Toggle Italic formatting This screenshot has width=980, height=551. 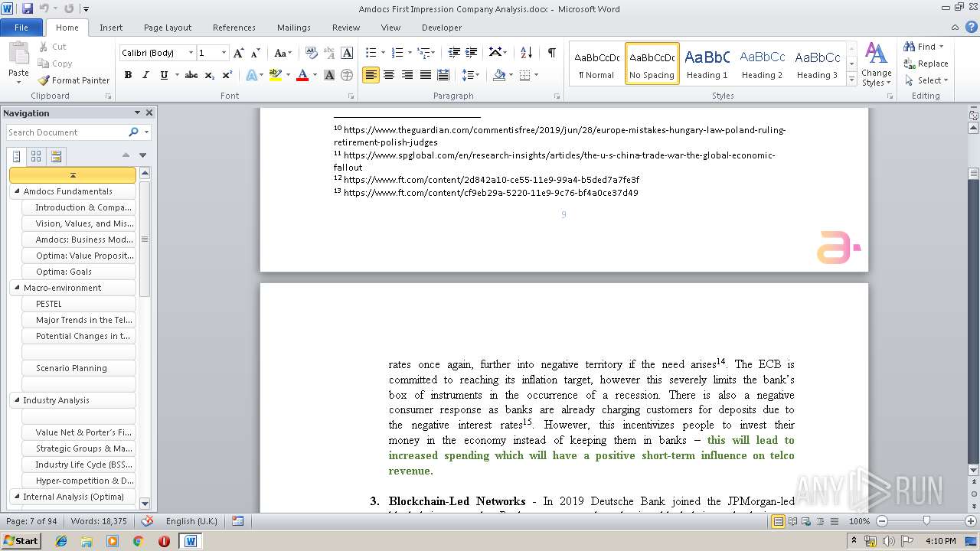click(145, 75)
